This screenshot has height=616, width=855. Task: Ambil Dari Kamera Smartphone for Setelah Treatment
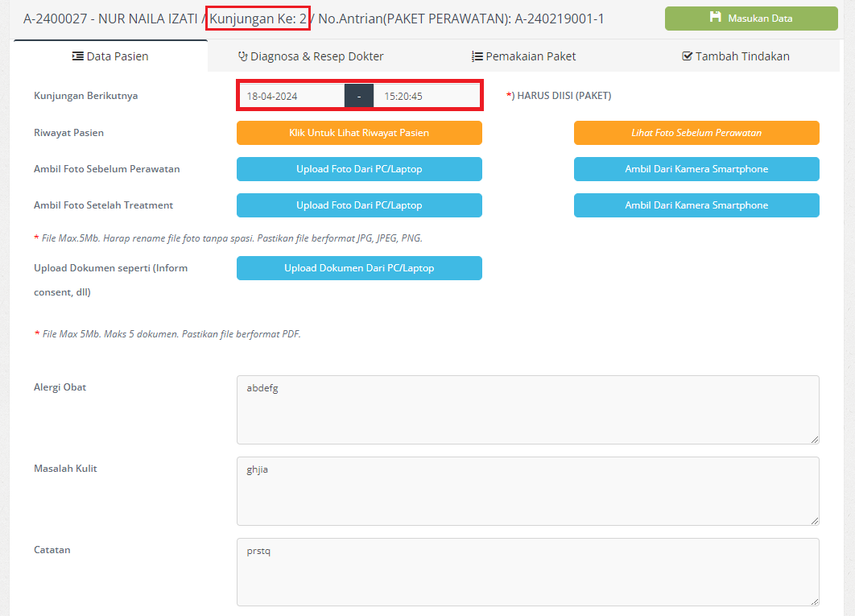[696, 205]
